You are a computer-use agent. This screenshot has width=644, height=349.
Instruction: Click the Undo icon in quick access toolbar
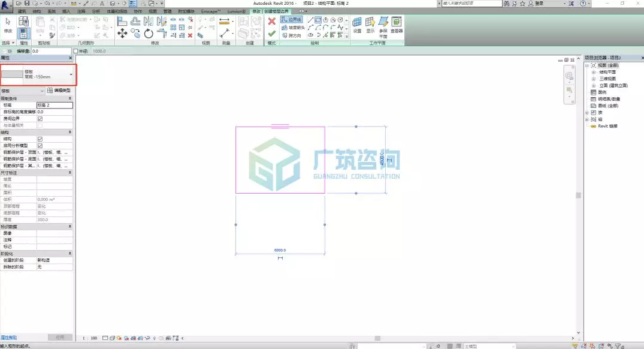pyautogui.click(x=47, y=3)
